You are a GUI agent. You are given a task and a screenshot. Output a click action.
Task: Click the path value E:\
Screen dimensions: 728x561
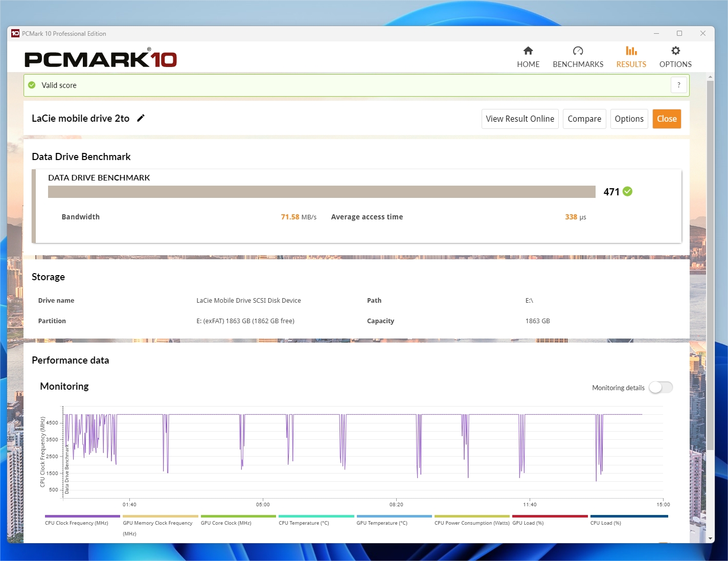[529, 300]
